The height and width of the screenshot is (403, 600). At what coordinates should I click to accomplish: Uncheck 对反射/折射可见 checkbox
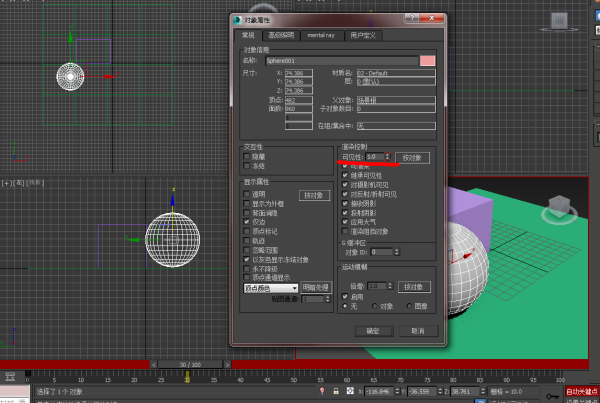tap(345, 194)
